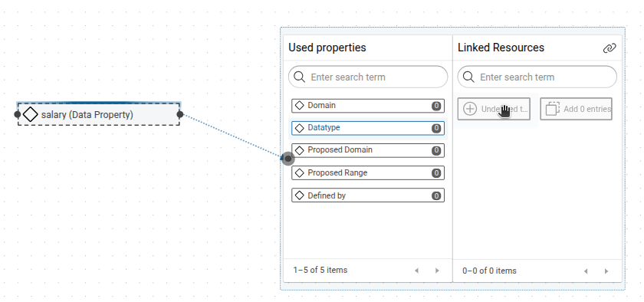Click the 0 count badge on Proposed Range
The height and width of the screenshot is (302, 644).
coord(436,173)
